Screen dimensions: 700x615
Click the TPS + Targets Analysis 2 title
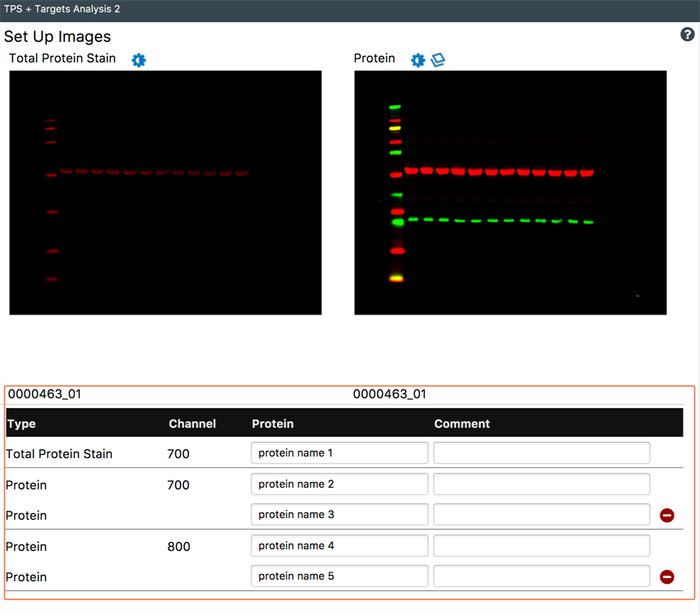(x=61, y=9)
